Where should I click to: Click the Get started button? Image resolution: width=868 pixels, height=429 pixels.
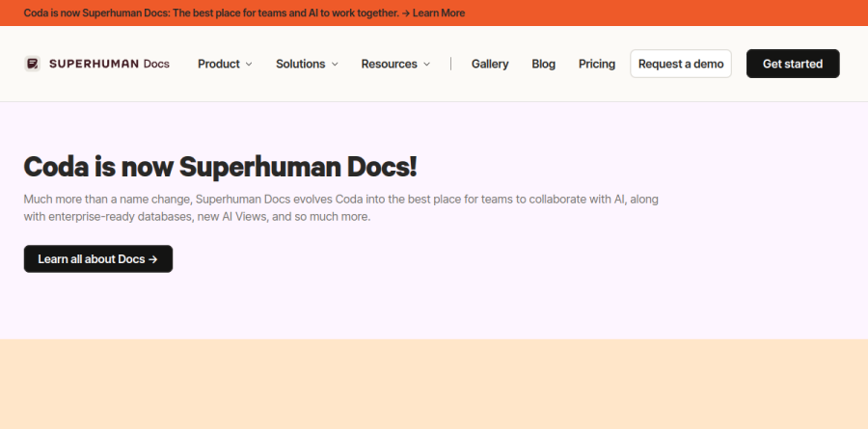point(793,64)
